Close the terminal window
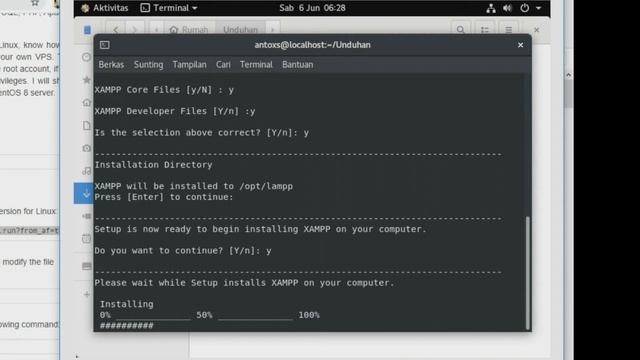The width and height of the screenshot is (640, 360). 520,45
